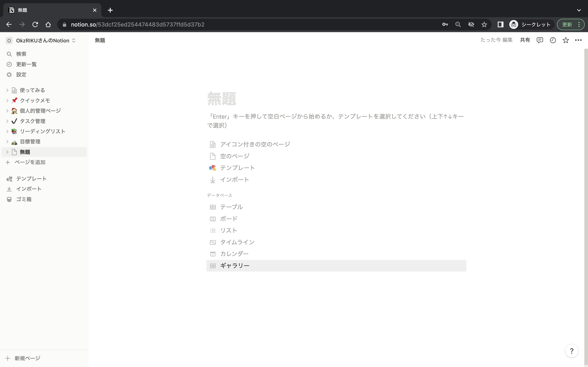588x367 pixels.
Task: Click the help question mark button
Action: point(571,351)
